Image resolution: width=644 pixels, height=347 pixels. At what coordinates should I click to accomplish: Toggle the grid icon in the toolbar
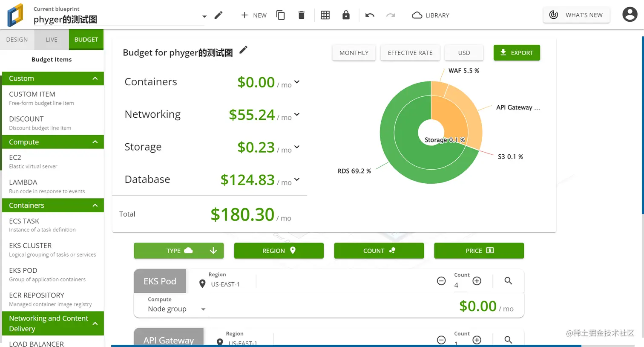325,15
